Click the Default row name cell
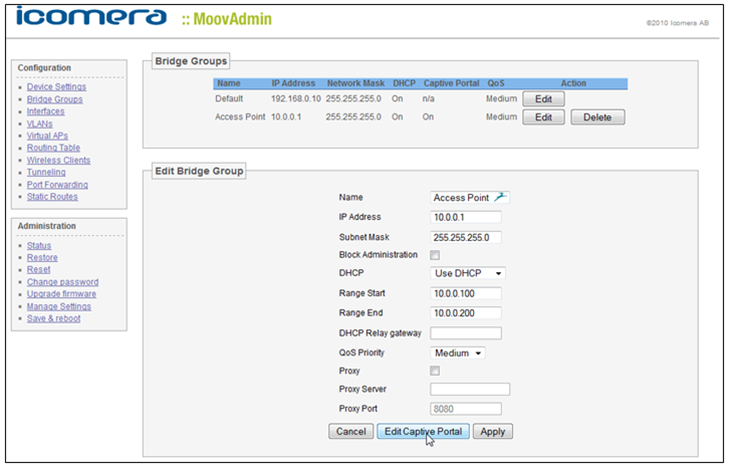Viewport: 730px width, 467px height. click(x=229, y=99)
